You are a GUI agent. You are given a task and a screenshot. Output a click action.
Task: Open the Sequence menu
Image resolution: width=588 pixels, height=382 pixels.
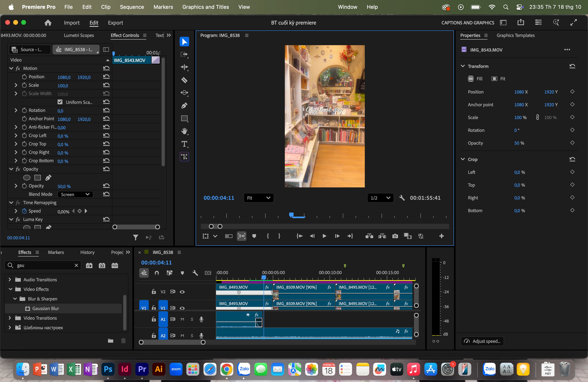(132, 7)
